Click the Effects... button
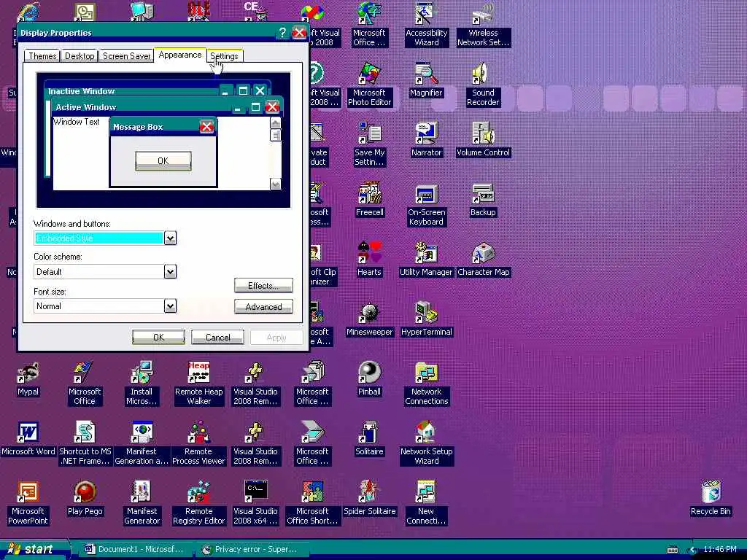The image size is (747, 560). pyautogui.click(x=263, y=286)
